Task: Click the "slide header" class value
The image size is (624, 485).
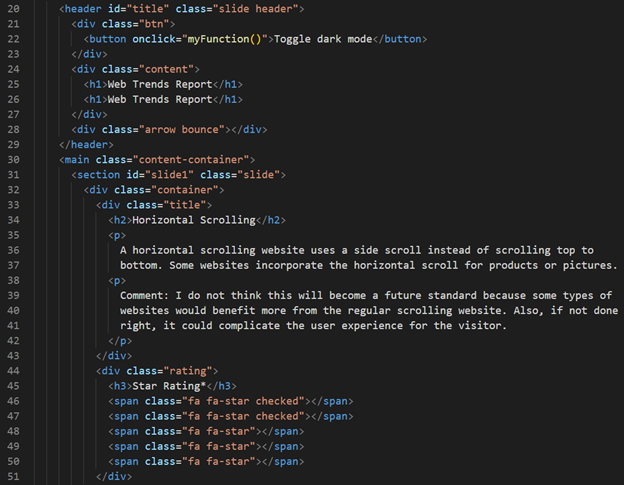Action: [x=255, y=9]
